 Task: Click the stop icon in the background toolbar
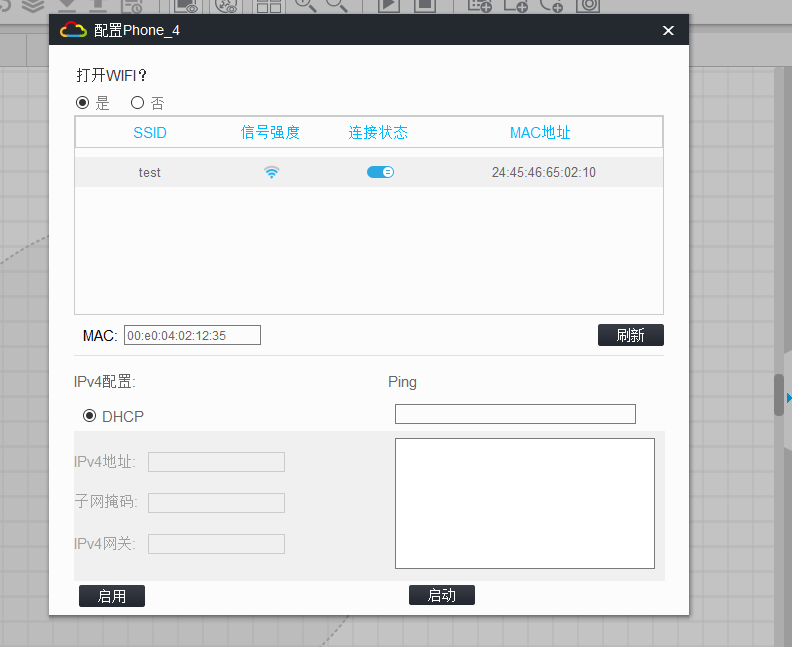point(425,5)
